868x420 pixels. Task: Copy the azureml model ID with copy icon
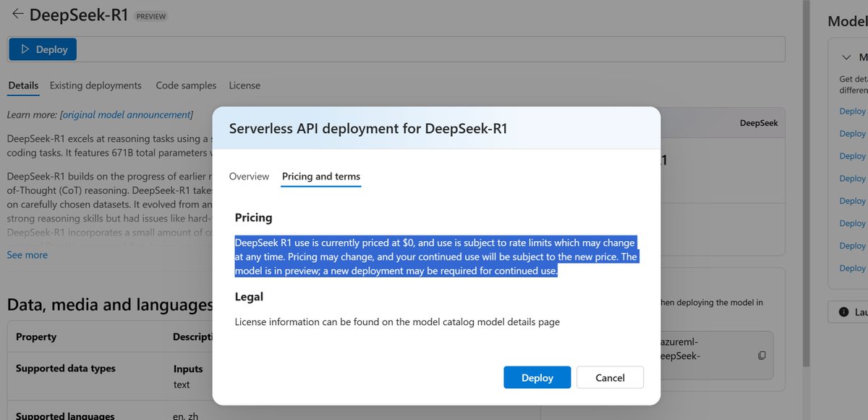click(x=762, y=356)
